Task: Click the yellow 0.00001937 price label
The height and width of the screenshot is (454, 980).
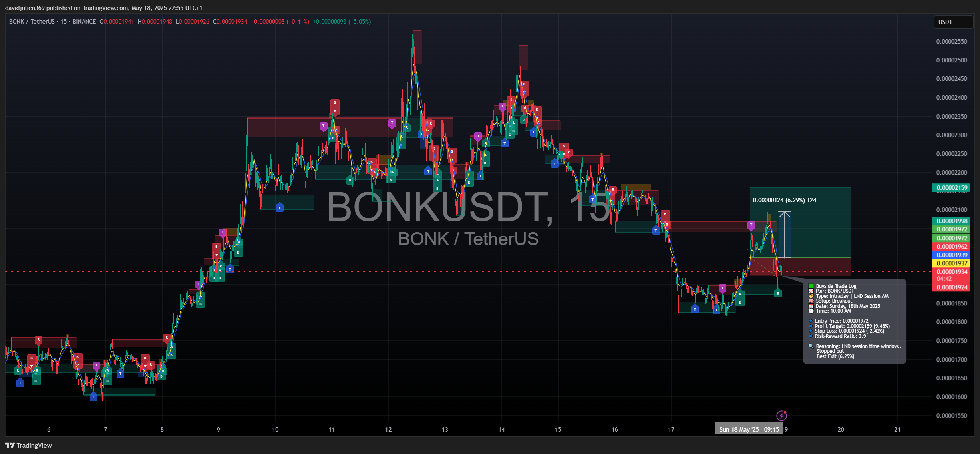Action: coord(952,263)
